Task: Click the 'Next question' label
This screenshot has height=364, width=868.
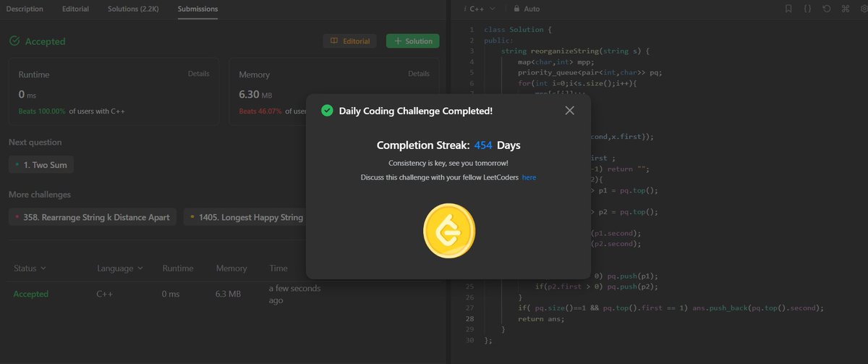Action: [x=35, y=143]
